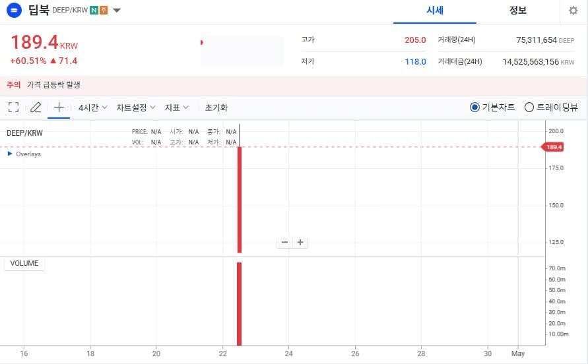Expand the 차트설정 dropdown menu

pos(136,107)
